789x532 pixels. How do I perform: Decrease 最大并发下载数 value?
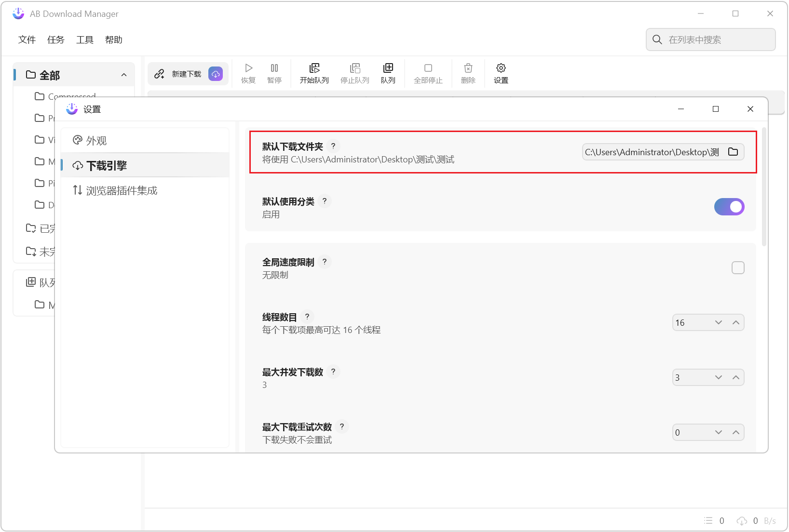coord(719,377)
